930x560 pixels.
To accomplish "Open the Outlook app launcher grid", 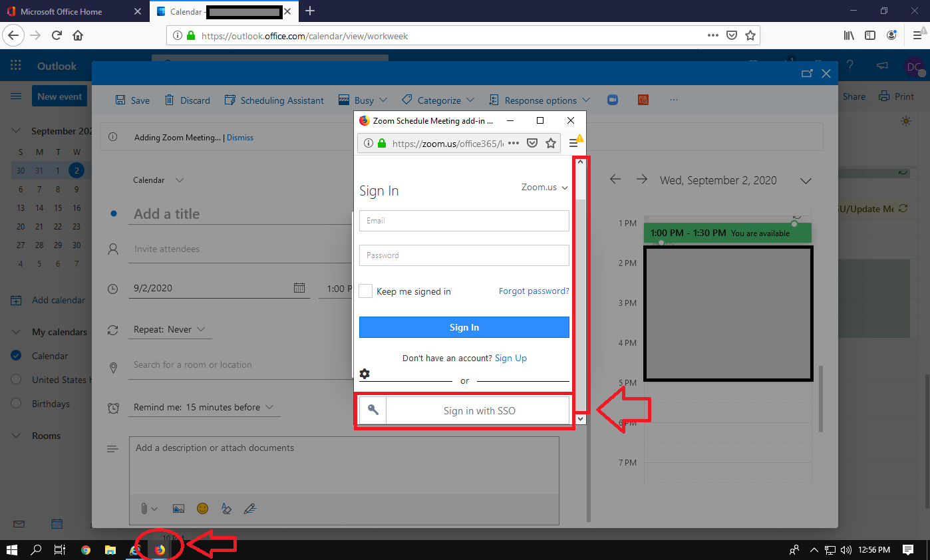I will click(x=16, y=66).
